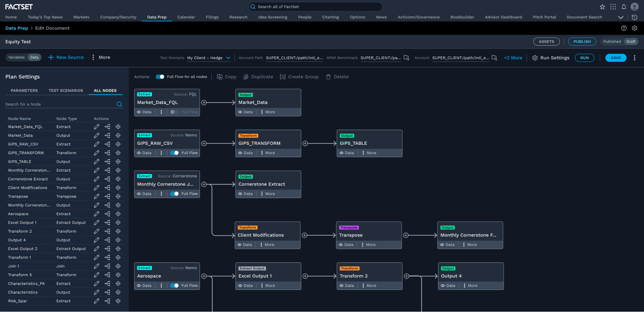Open the Test Scenario dropdown
Image resolution: width=644 pixels, height=312 pixels.
tap(209, 58)
